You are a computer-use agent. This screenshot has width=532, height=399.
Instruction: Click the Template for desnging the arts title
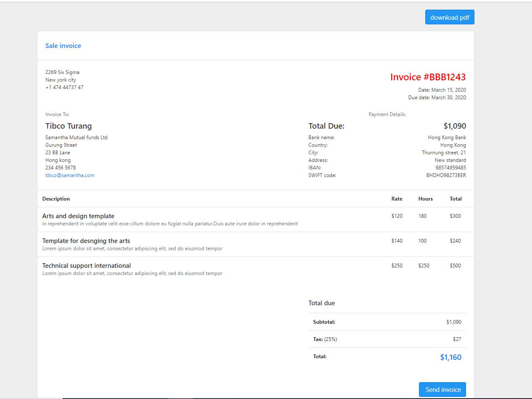(x=86, y=241)
